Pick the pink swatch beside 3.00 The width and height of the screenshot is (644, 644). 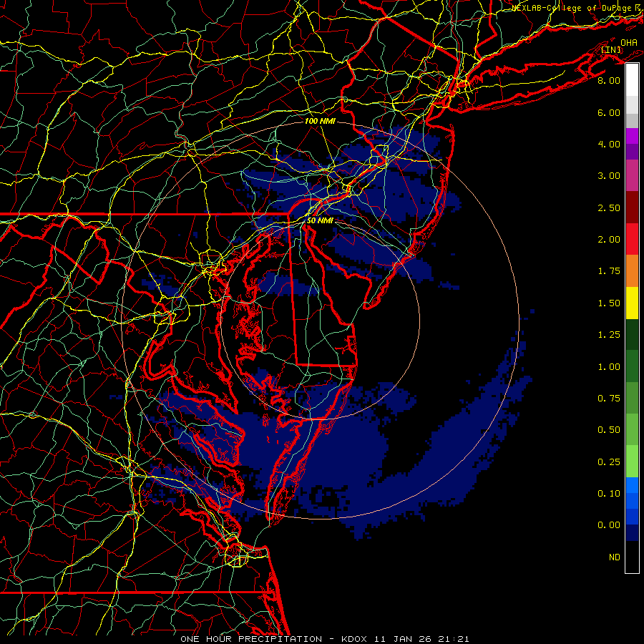click(x=632, y=175)
